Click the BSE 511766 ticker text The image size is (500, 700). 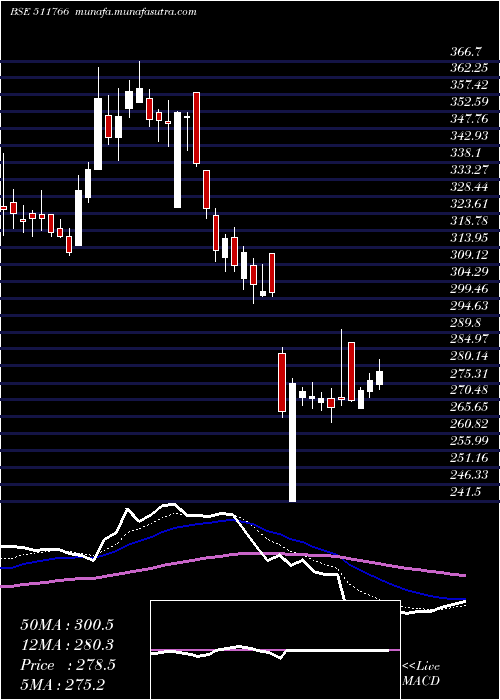39,12
